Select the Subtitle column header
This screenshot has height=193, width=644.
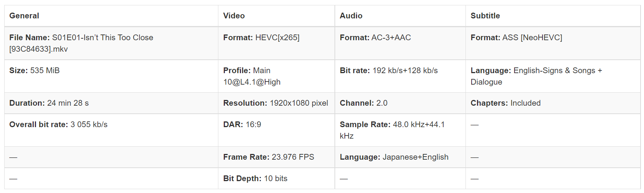click(553, 16)
